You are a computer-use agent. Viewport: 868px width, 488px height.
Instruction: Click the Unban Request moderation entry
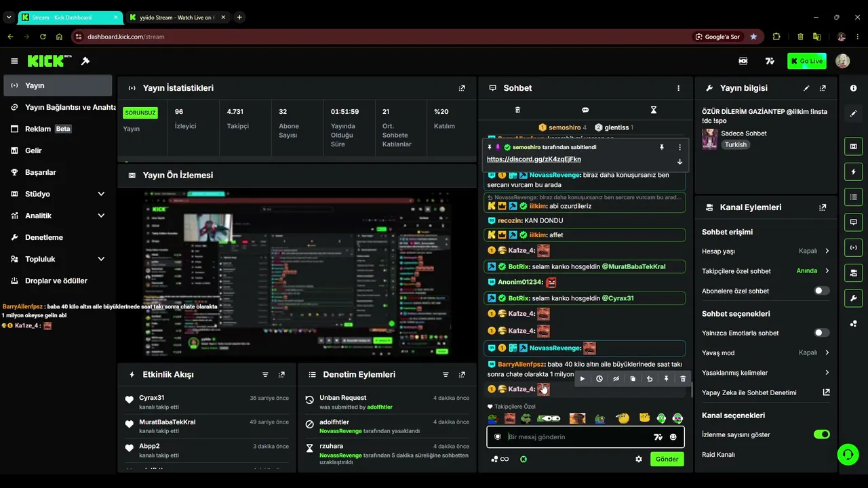387,402
